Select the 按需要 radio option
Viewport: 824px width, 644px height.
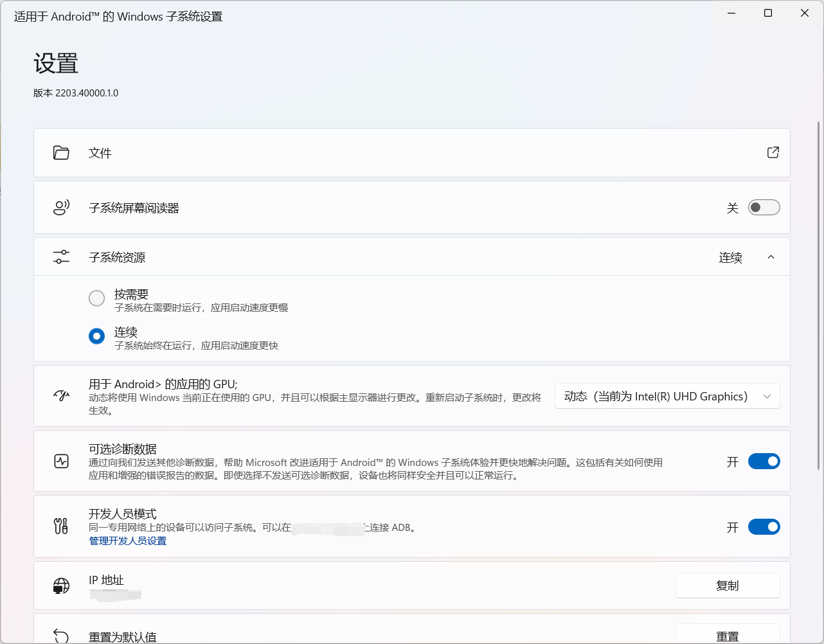[96, 298]
